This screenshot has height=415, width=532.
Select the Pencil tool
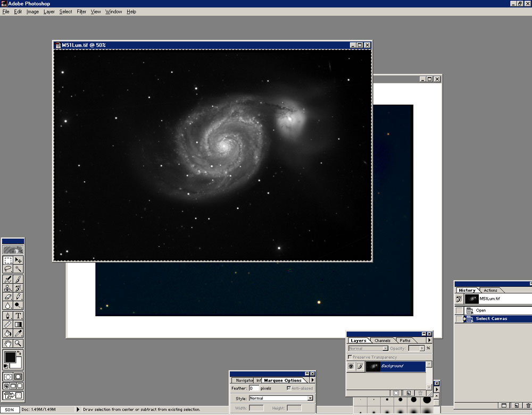(18, 297)
